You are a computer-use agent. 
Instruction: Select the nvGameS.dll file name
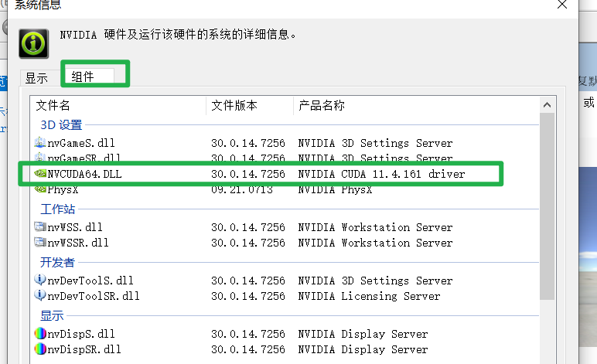click(x=81, y=143)
